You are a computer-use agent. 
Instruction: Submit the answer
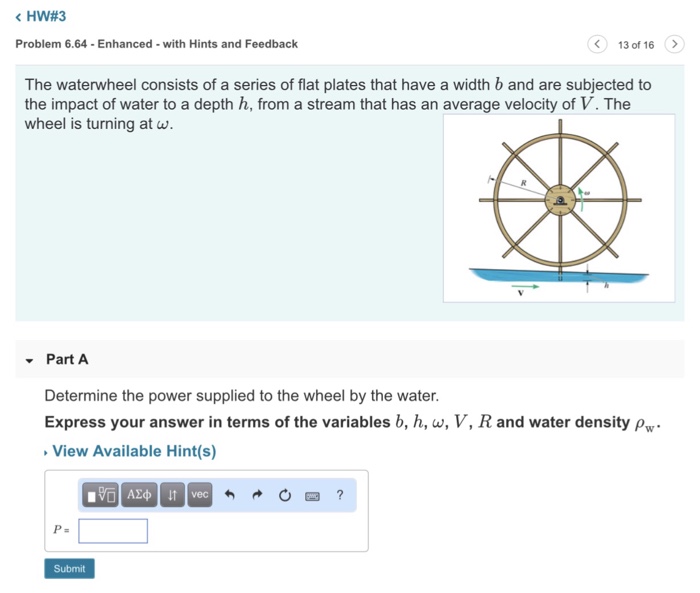coord(69,568)
